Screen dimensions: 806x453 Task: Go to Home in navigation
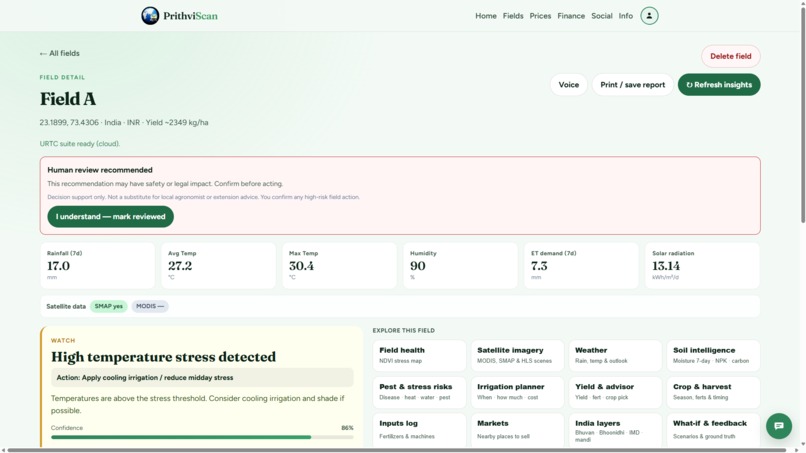pyautogui.click(x=486, y=16)
